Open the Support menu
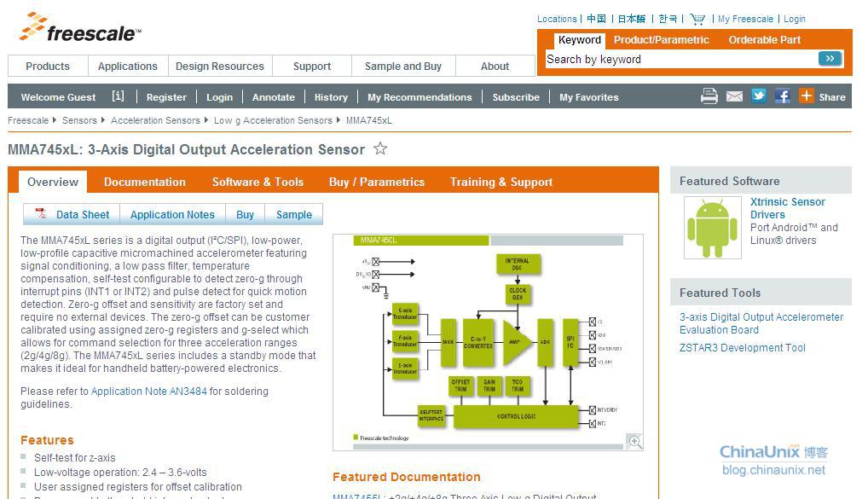Screen dimensions: 868x499 point(312,67)
